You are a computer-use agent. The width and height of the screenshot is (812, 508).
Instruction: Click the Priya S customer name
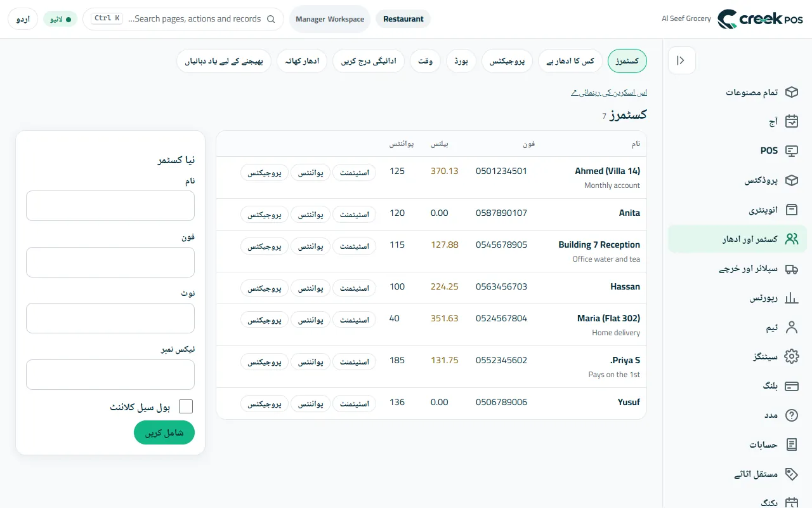625,360
